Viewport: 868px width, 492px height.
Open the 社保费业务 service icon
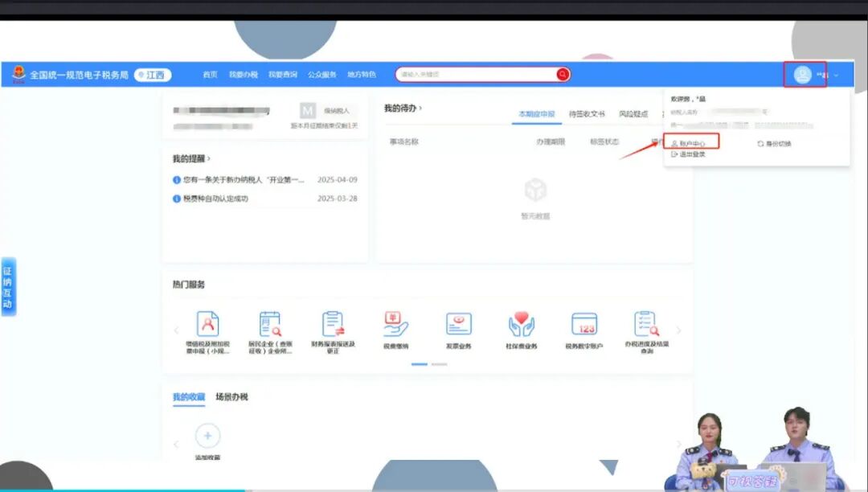click(521, 324)
